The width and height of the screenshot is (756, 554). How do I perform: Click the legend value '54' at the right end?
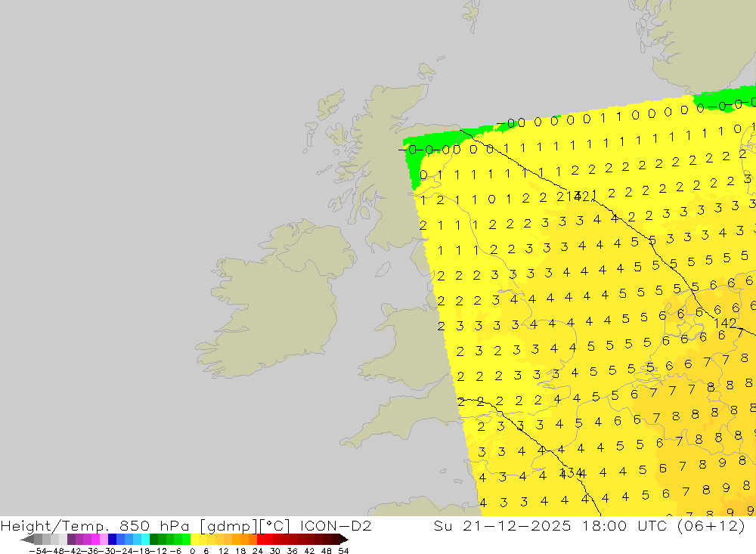click(343, 551)
